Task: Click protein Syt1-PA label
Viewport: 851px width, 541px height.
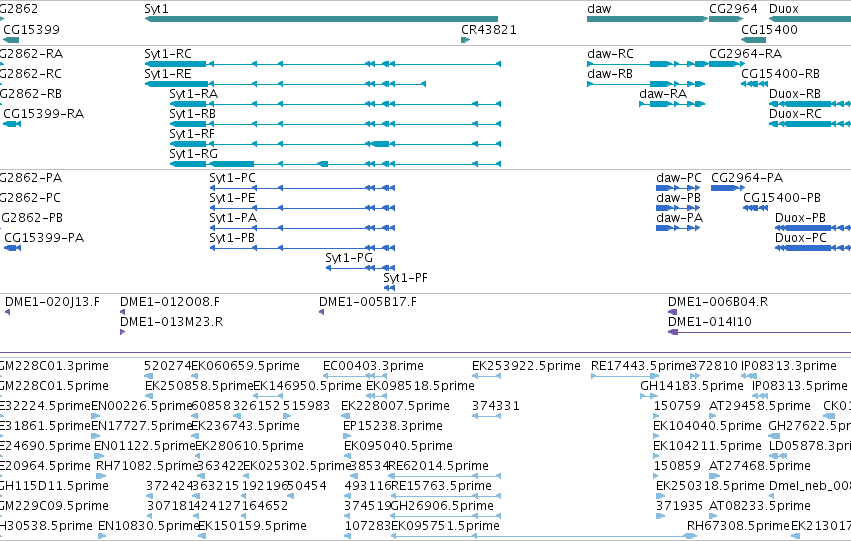Action: click(x=233, y=218)
